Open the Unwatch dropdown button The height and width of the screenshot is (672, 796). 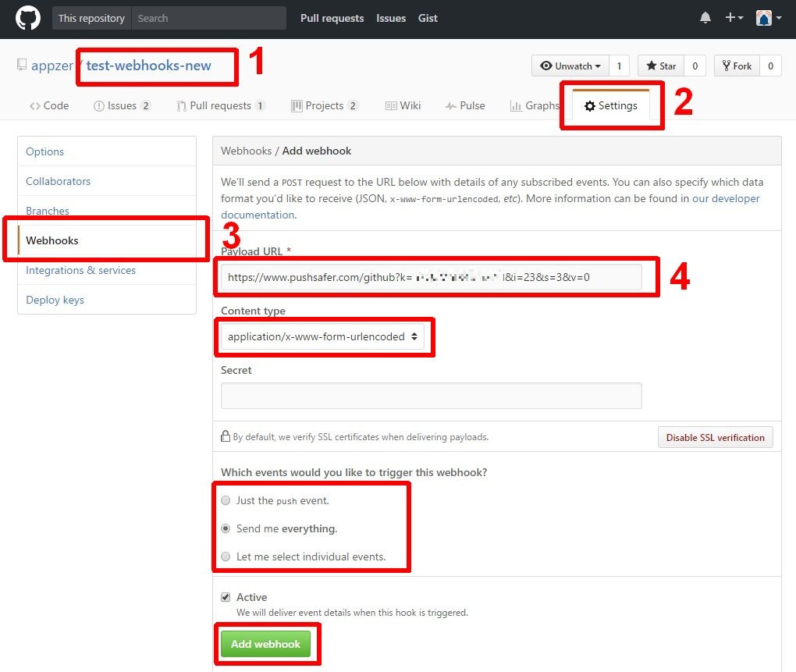(570, 66)
